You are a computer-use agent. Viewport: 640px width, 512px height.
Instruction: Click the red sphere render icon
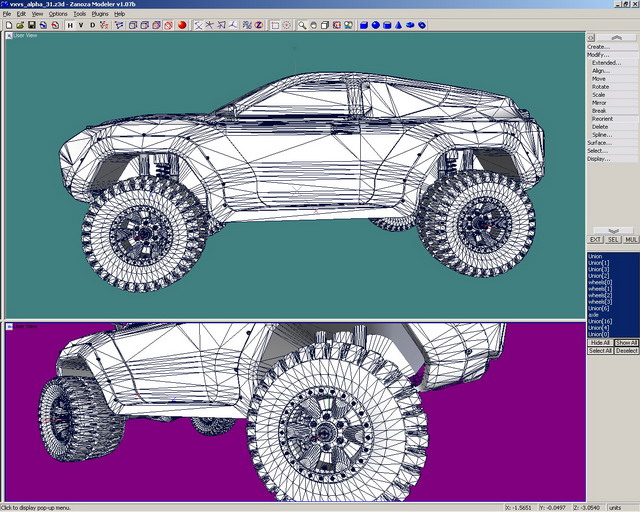[182, 25]
